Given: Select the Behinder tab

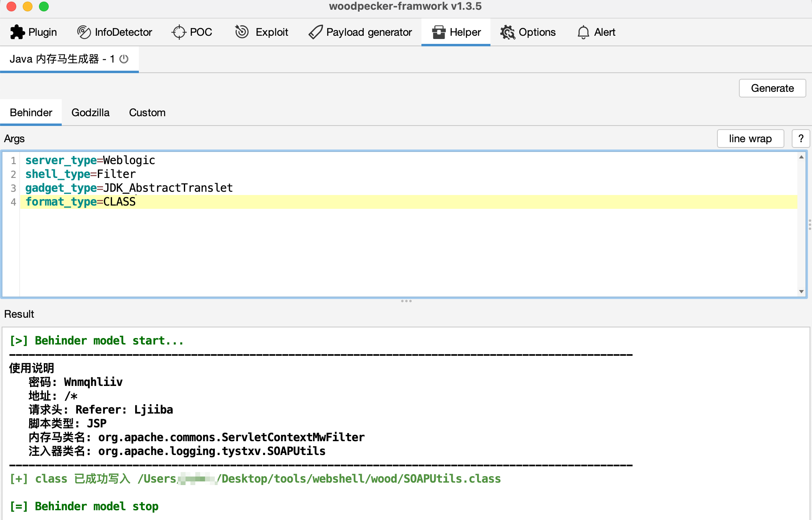Looking at the screenshot, I should pyautogui.click(x=31, y=113).
